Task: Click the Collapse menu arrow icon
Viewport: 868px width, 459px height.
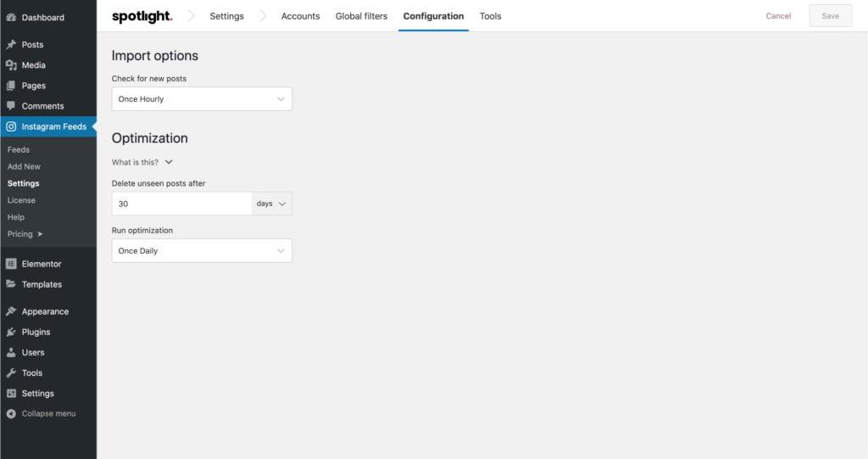Action: pyautogui.click(x=11, y=413)
